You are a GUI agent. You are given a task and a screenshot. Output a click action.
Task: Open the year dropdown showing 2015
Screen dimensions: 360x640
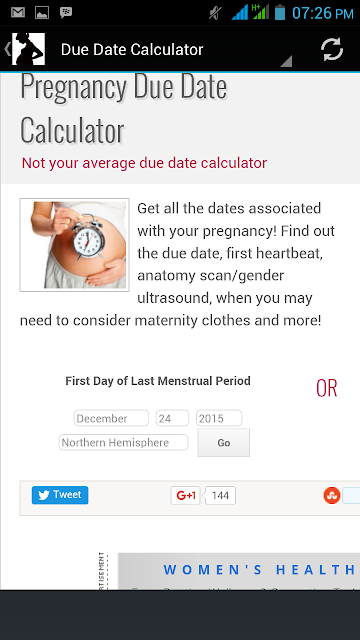219,418
